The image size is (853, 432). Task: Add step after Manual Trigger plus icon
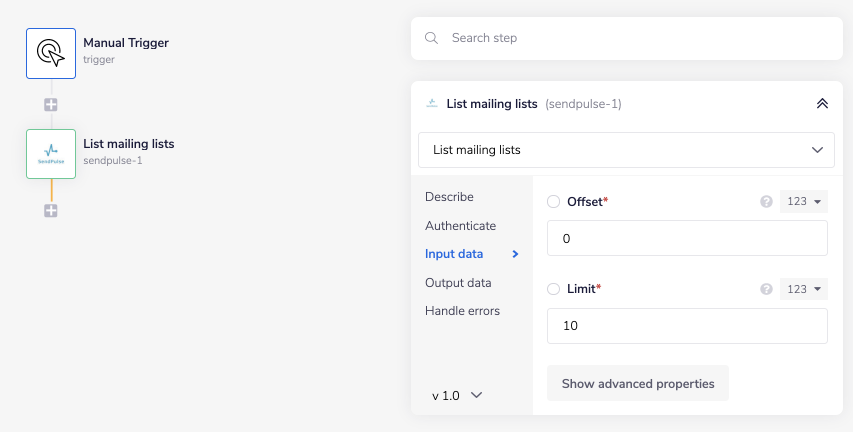click(x=51, y=104)
